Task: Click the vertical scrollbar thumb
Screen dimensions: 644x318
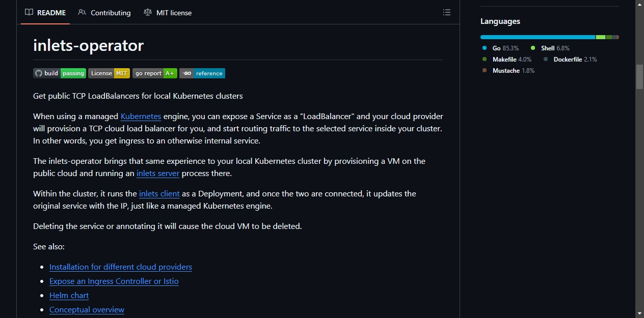Action: 639,77
